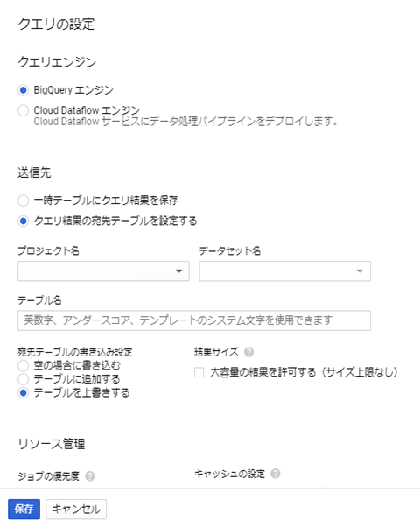Image resolution: width=420 pixels, height=528 pixels.
Task: Click the BigQuery エンジン label text
Action: [x=73, y=90]
